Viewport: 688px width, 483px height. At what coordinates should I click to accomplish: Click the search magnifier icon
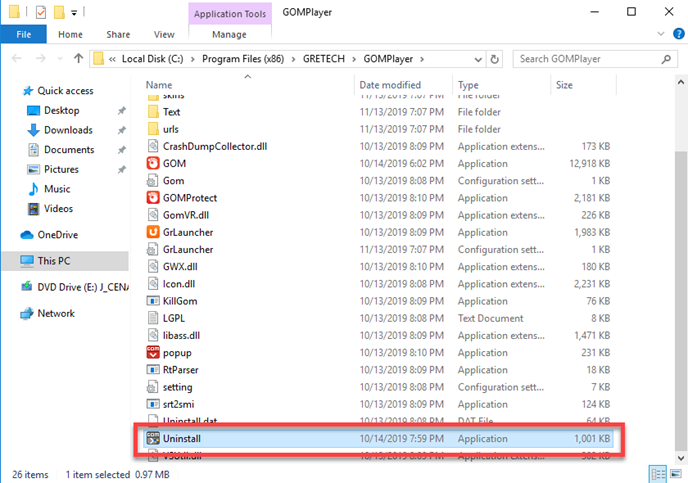click(666, 59)
